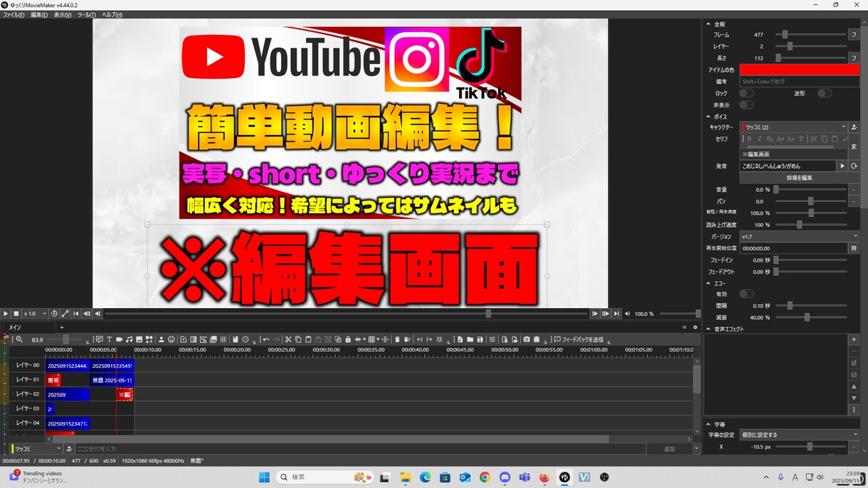Toggle the ロック switch
The width and height of the screenshot is (868, 488).
pyautogui.click(x=746, y=93)
